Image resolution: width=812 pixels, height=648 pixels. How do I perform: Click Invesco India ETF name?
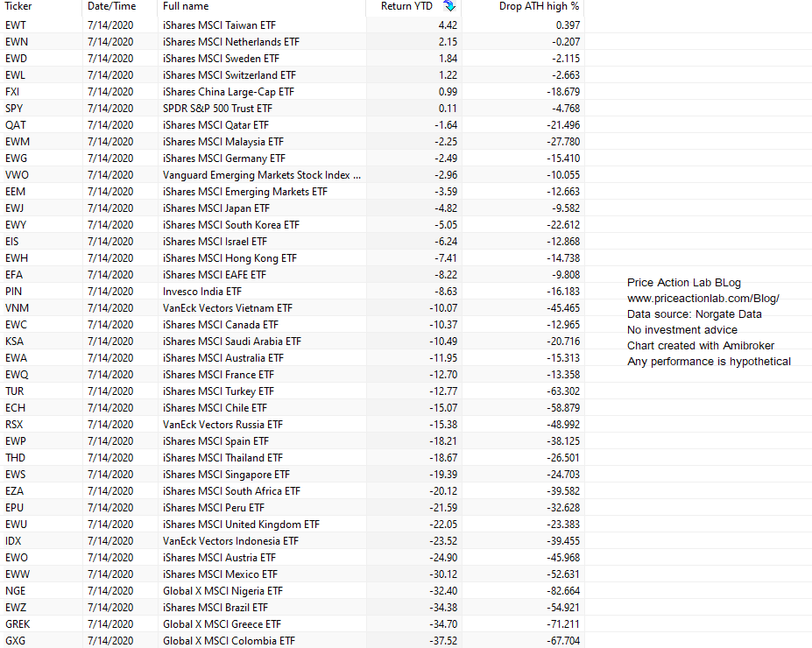pos(202,291)
